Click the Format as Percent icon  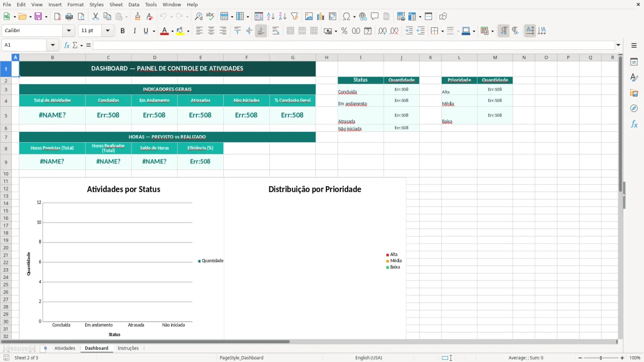coord(345,31)
